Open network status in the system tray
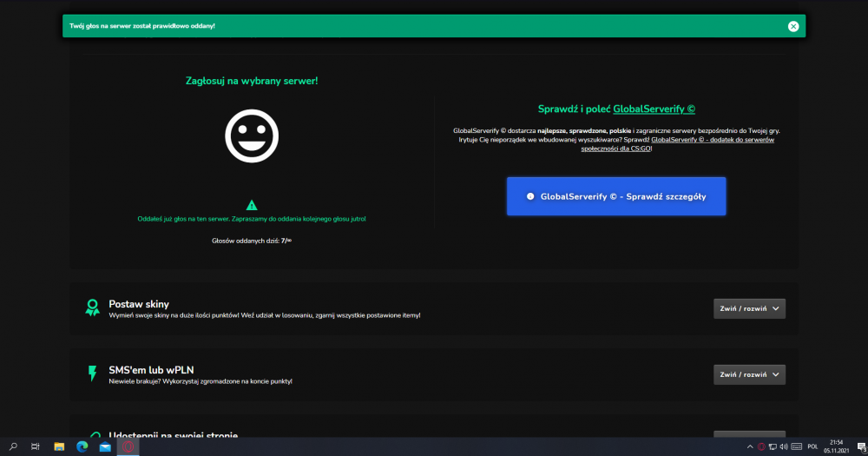This screenshot has width=868, height=456. coord(773,446)
